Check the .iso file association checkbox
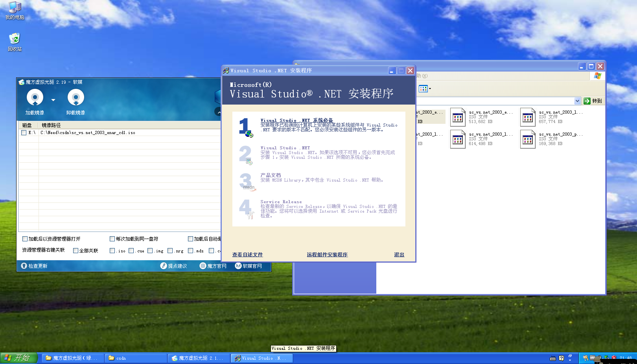Screen dimensions: 637x364 112,250
